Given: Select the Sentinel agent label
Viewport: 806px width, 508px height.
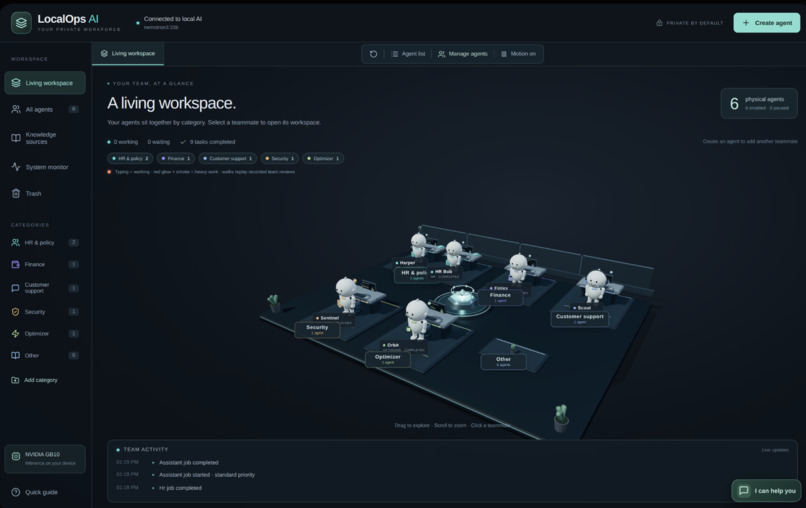Looking at the screenshot, I should click(327, 318).
